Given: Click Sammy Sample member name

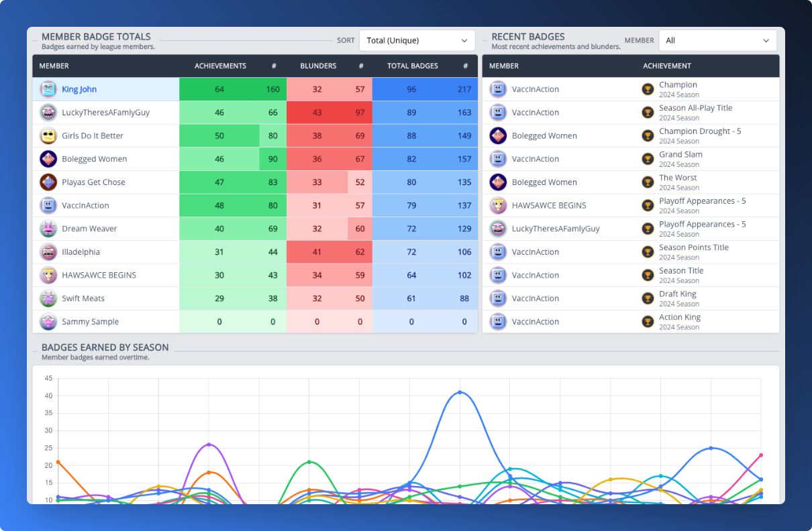Looking at the screenshot, I should tap(90, 322).
